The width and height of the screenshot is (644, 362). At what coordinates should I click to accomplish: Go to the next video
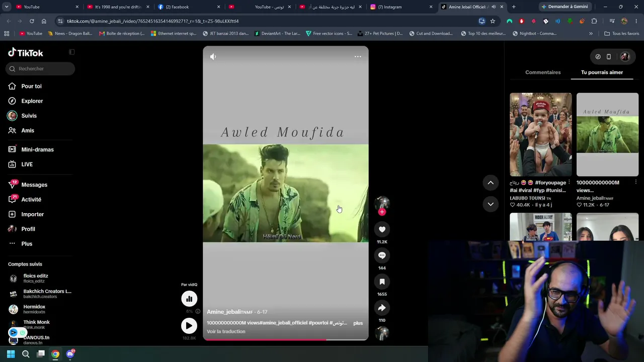click(x=491, y=204)
